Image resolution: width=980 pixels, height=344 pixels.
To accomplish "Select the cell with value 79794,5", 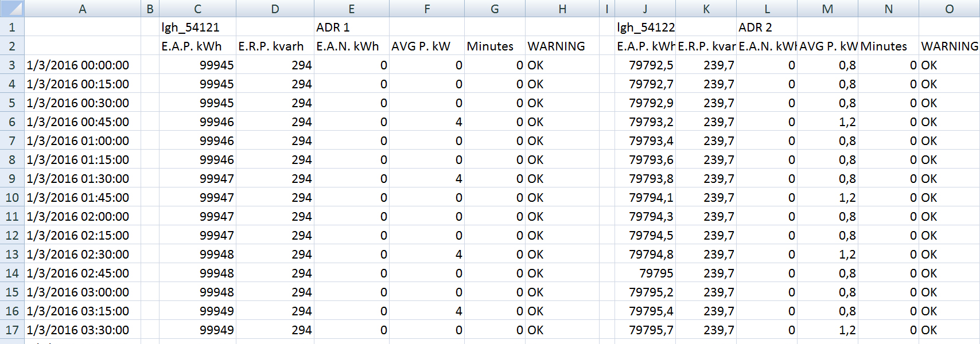I will click(645, 235).
